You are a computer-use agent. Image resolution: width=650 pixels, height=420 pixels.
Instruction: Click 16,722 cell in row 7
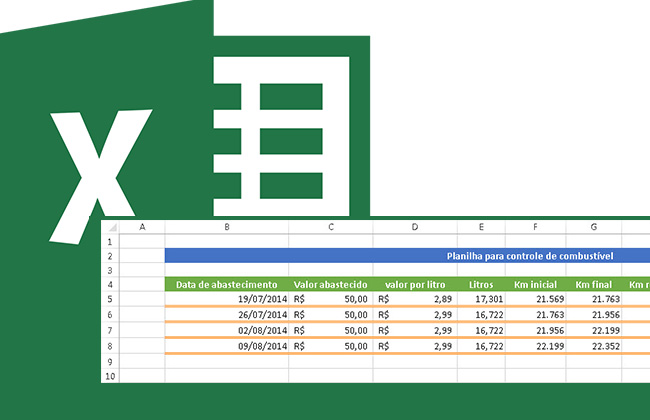click(481, 330)
